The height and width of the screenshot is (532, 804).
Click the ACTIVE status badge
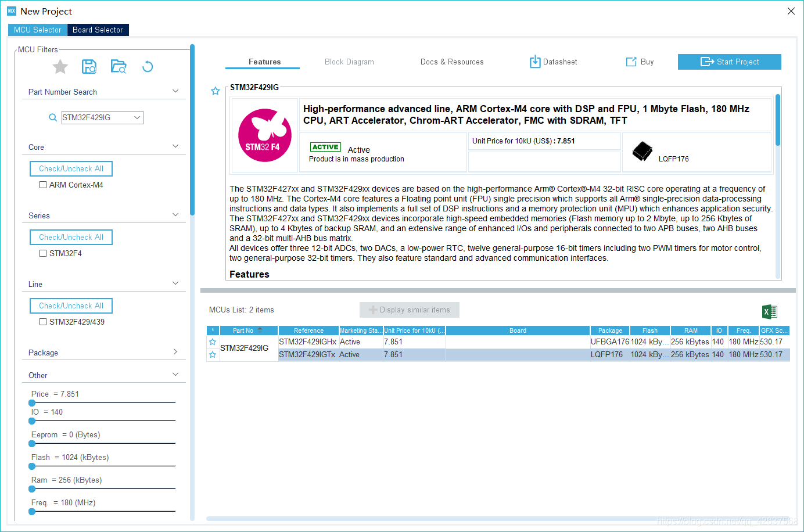[x=325, y=147]
